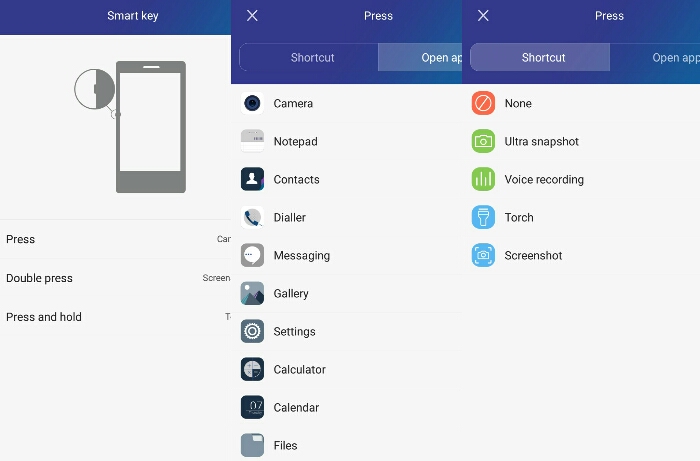Tap the Settings gear icon
Image resolution: width=700 pixels, height=461 pixels.
click(252, 331)
